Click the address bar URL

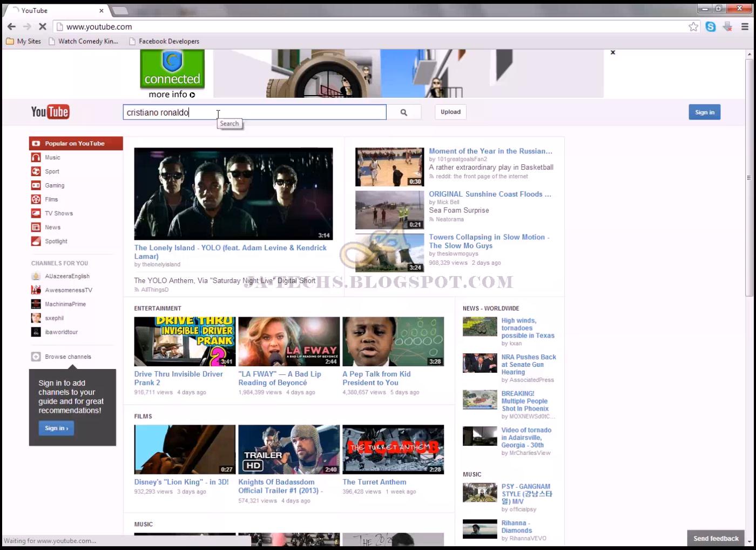click(x=99, y=26)
